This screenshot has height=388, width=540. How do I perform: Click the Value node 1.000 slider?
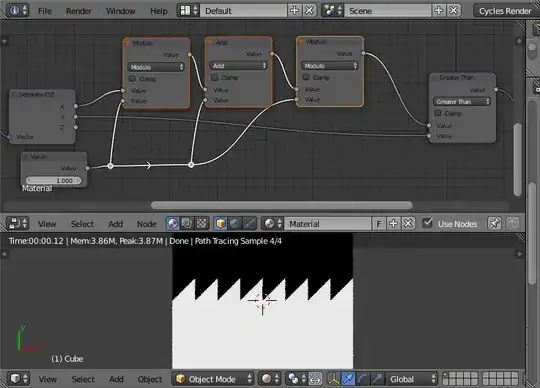(53, 180)
